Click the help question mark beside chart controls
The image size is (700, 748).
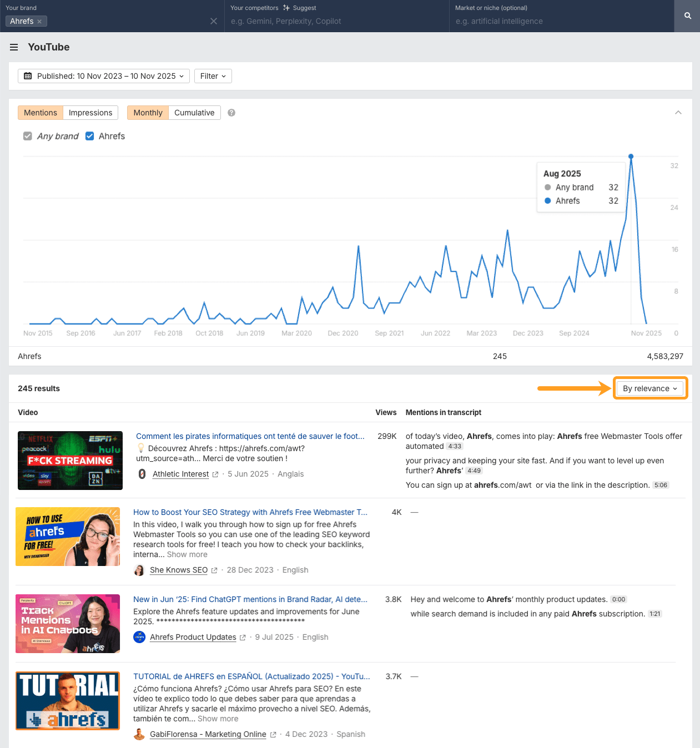coord(231,113)
